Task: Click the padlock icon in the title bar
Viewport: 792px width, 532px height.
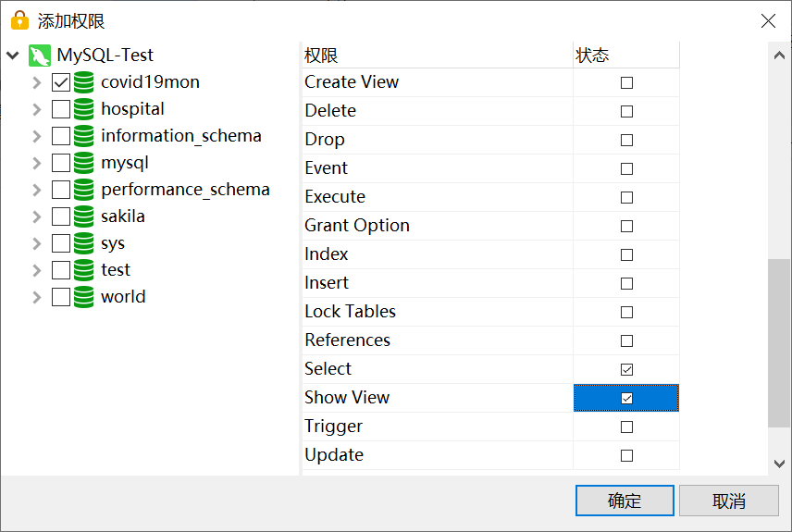Action: tap(19, 20)
